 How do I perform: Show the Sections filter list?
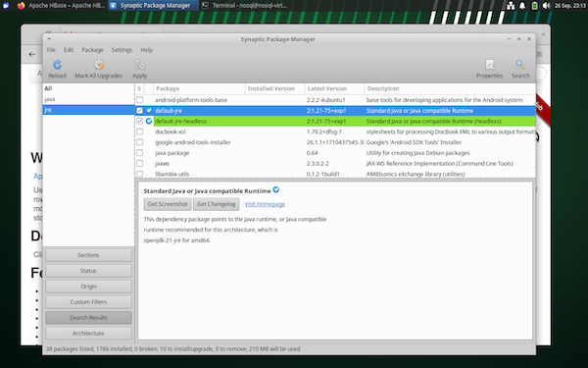tap(88, 255)
